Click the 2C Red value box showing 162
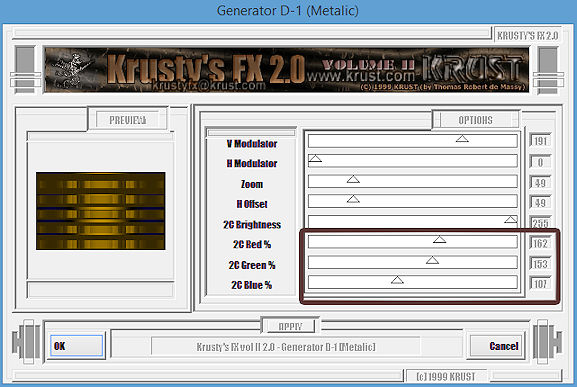This screenshot has width=577, height=387. (x=540, y=243)
